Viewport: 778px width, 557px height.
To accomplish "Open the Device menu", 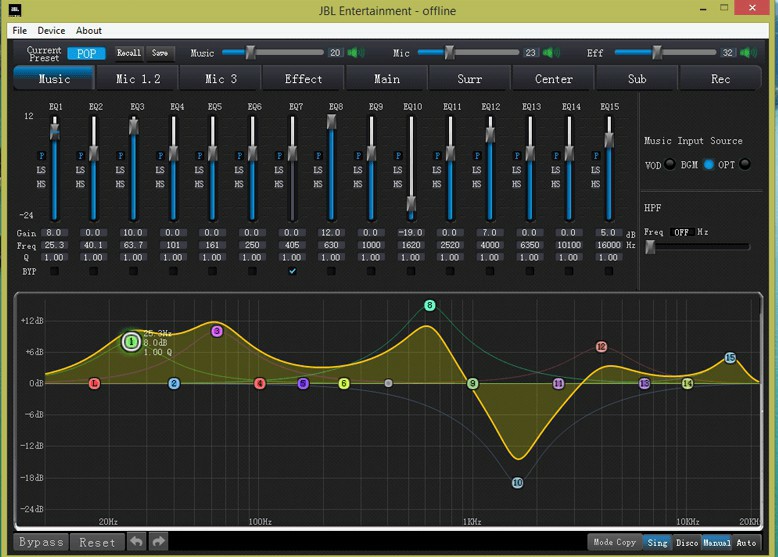I will [x=51, y=31].
